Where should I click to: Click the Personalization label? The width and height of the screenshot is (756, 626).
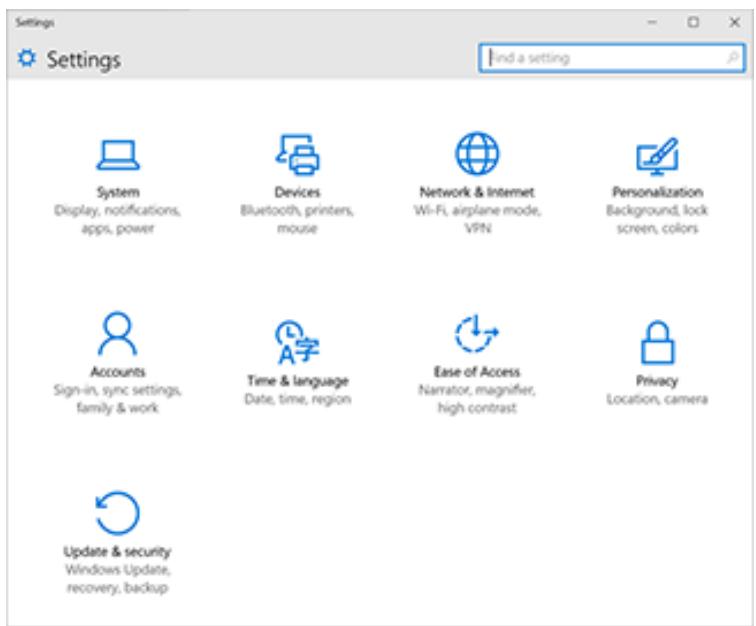tap(657, 192)
